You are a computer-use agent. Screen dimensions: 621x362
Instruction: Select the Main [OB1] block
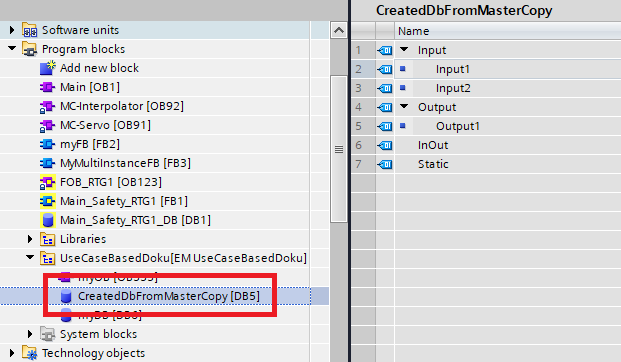click(90, 87)
